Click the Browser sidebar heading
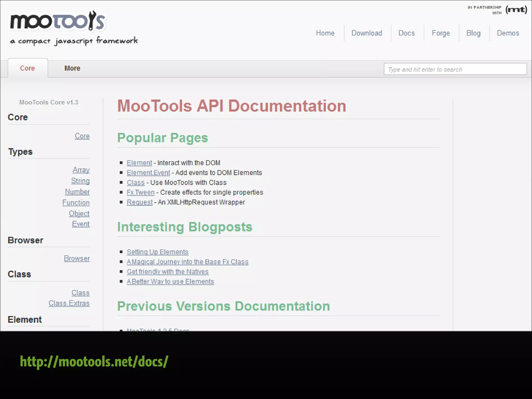 [25, 240]
